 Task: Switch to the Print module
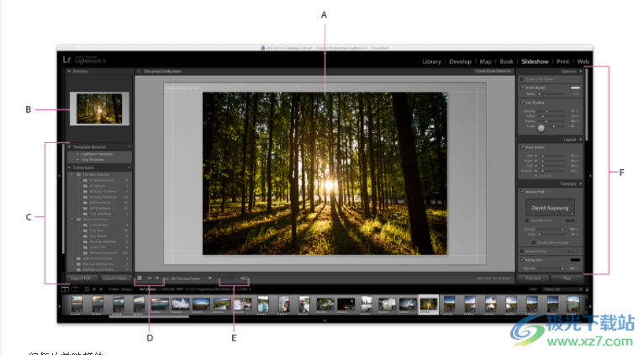(562, 61)
